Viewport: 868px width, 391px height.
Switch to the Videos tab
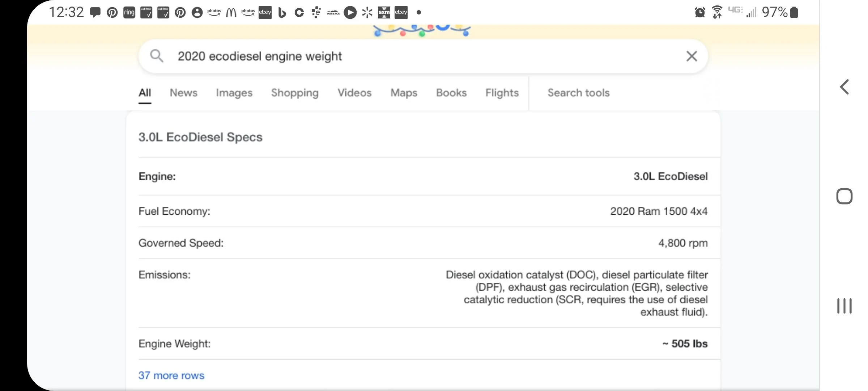355,93
